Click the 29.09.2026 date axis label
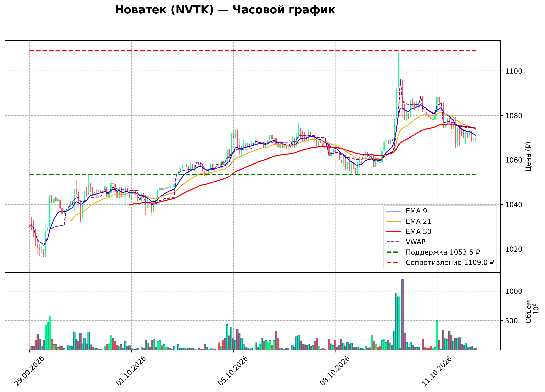 point(29,371)
